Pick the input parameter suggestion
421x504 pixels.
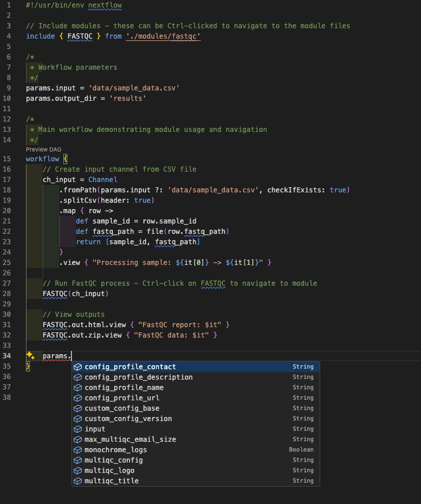click(196, 429)
